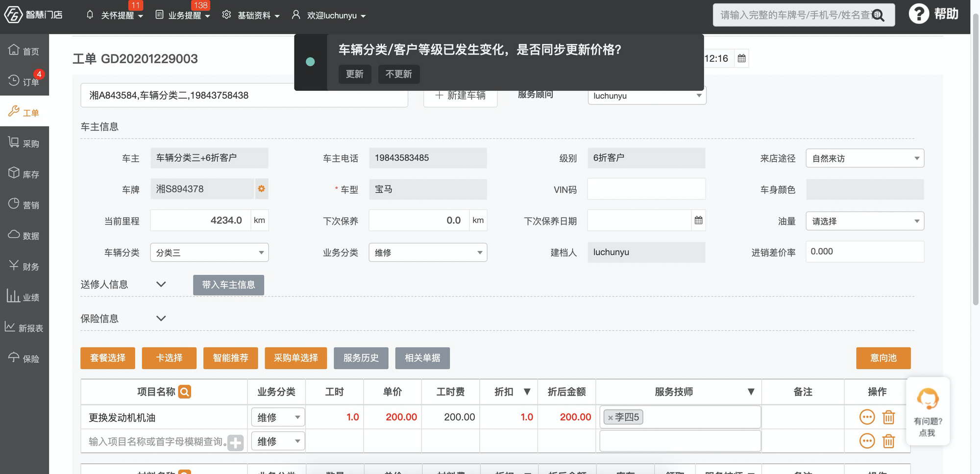Click the 智能推荐 button
This screenshot has width=980, height=474.
coord(231,358)
